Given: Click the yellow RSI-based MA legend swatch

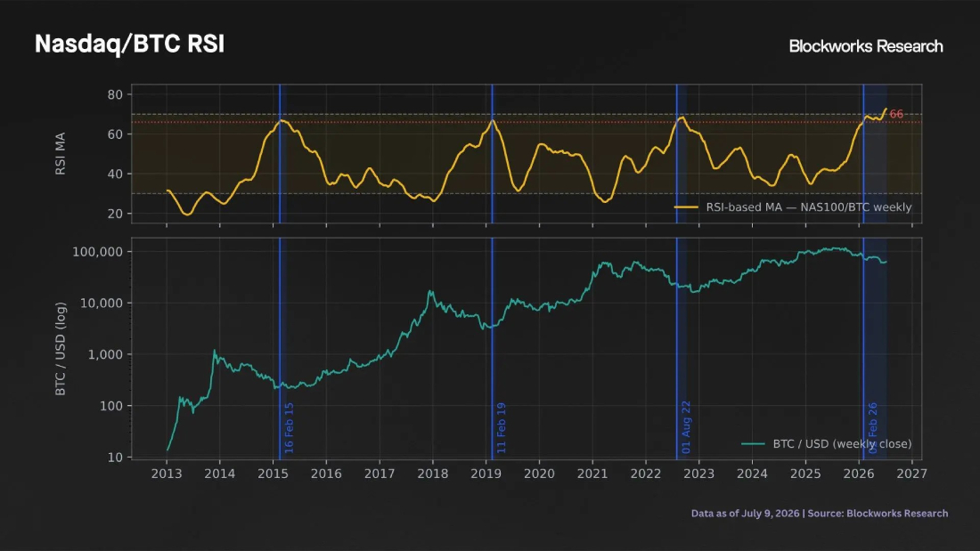Looking at the screenshot, I should click(x=686, y=207).
